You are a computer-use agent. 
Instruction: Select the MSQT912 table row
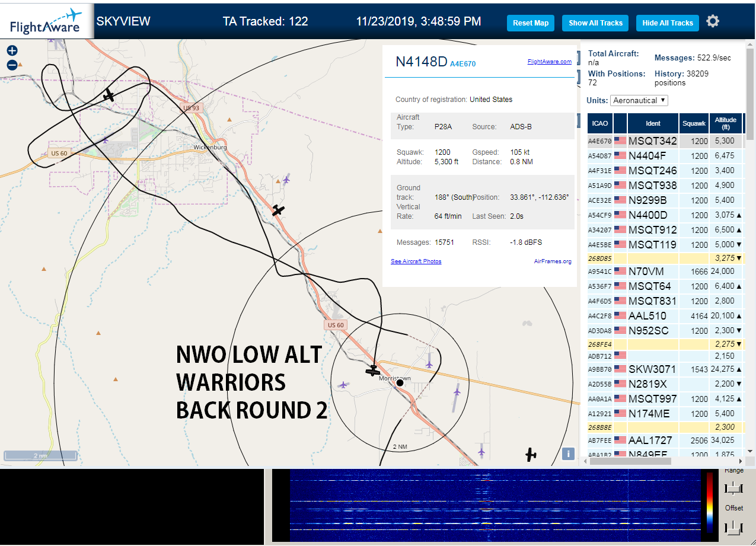click(x=665, y=230)
